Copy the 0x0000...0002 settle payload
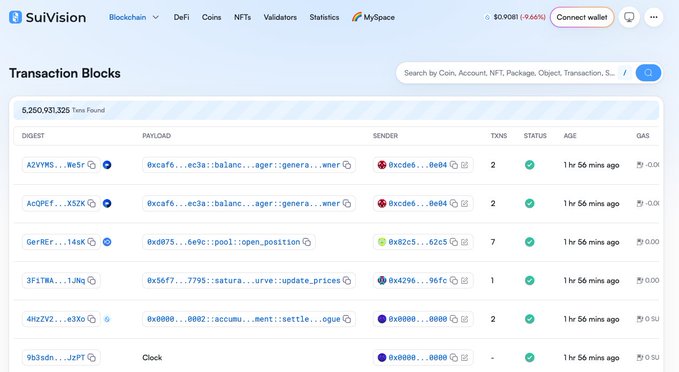The width and height of the screenshot is (679, 372). (x=347, y=319)
